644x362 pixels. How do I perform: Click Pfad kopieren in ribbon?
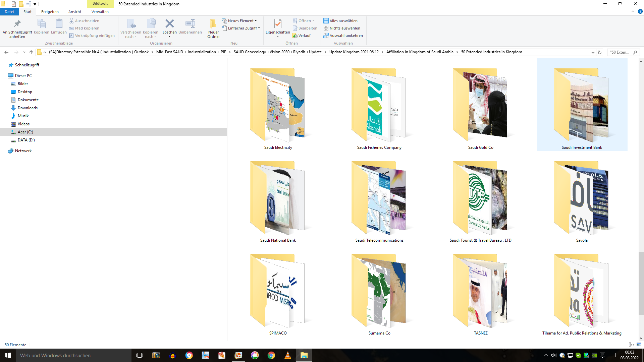coord(84,28)
